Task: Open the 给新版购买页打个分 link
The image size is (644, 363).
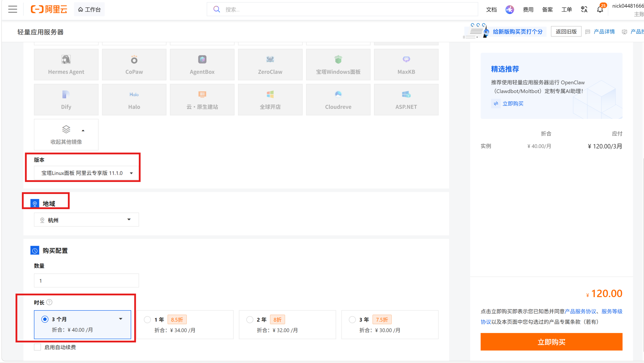Action: tap(517, 32)
